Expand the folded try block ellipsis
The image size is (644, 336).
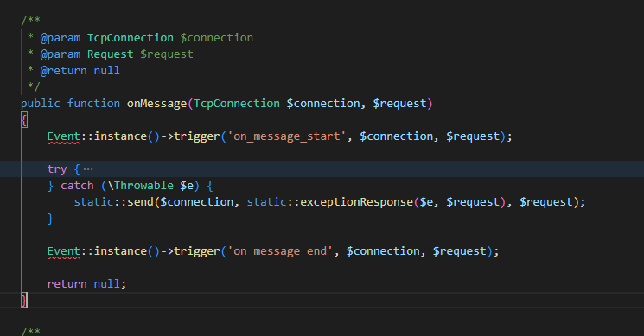click(x=88, y=169)
